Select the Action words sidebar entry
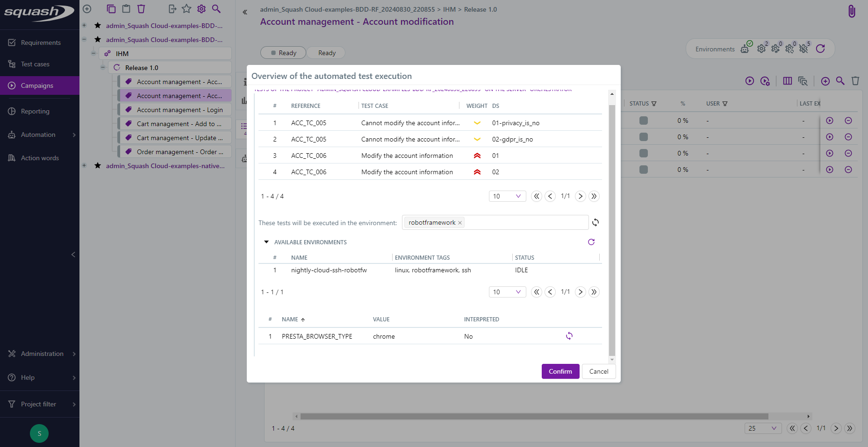 click(x=39, y=158)
